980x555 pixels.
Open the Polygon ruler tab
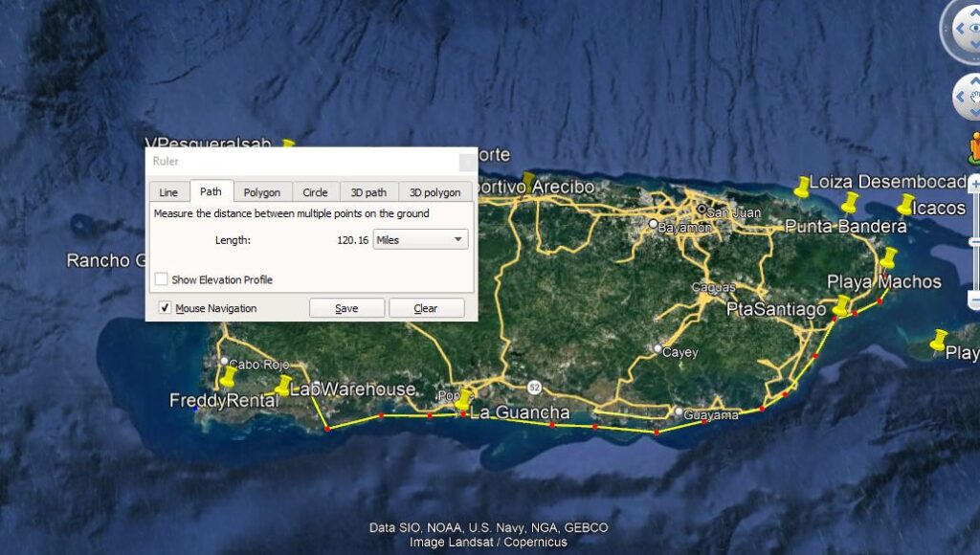click(x=261, y=192)
